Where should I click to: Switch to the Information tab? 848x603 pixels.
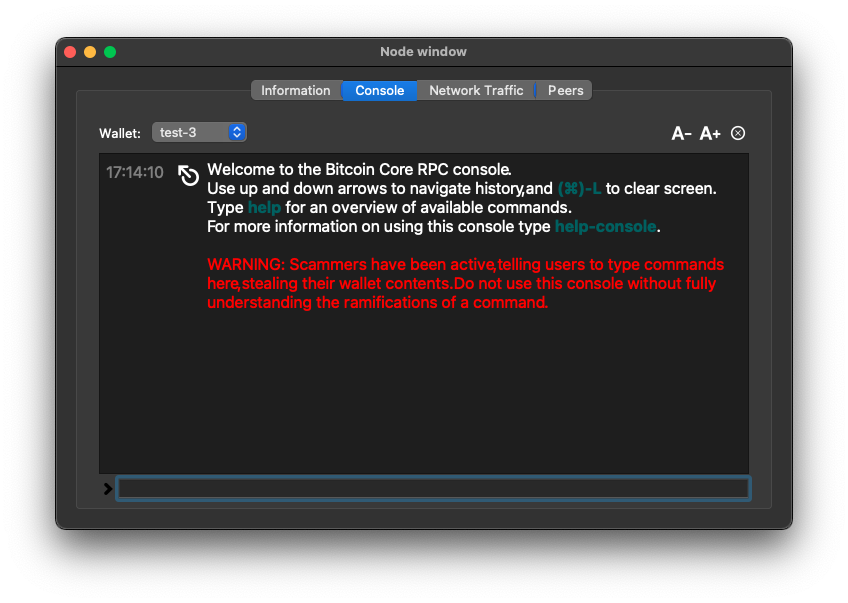296,90
